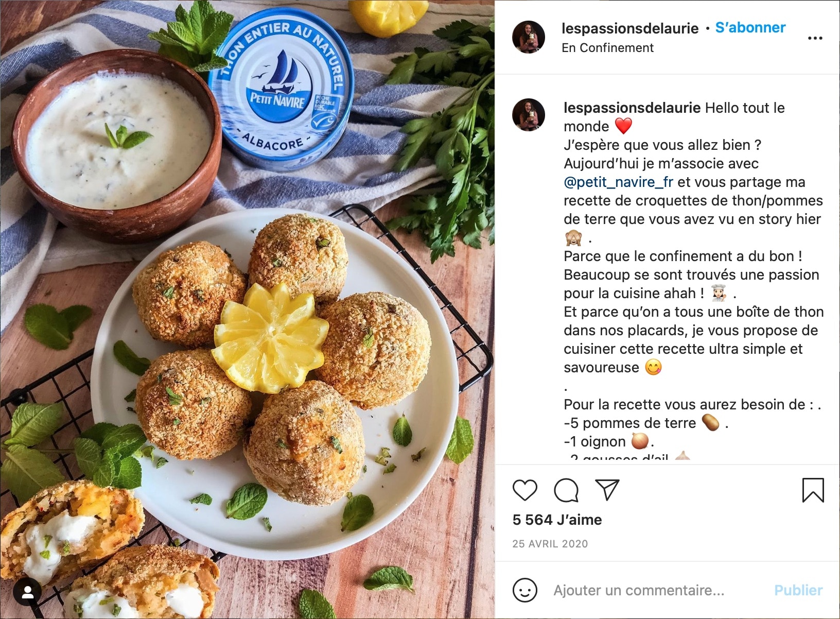This screenshot has width=840, height=619.
Task: Save the post with the bookmark icon
Action: [813, 490]
